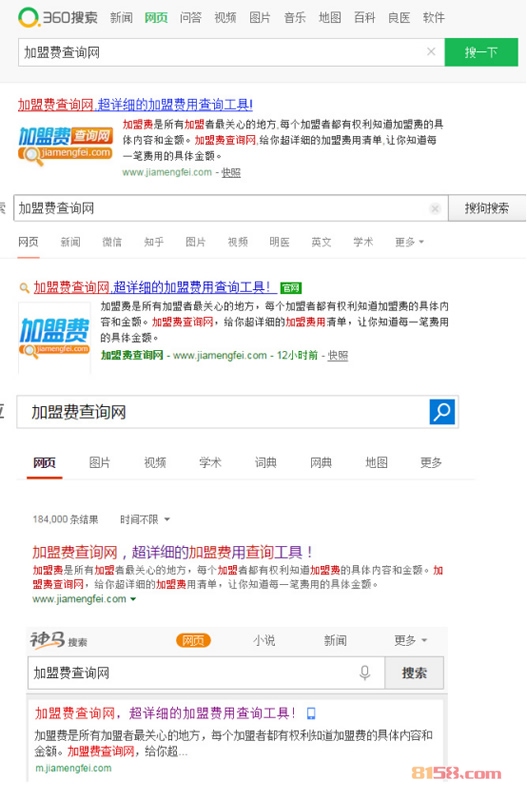Select the Sogou 学术 tab
This screenshot has height=800, width=527.
point(363,242)
